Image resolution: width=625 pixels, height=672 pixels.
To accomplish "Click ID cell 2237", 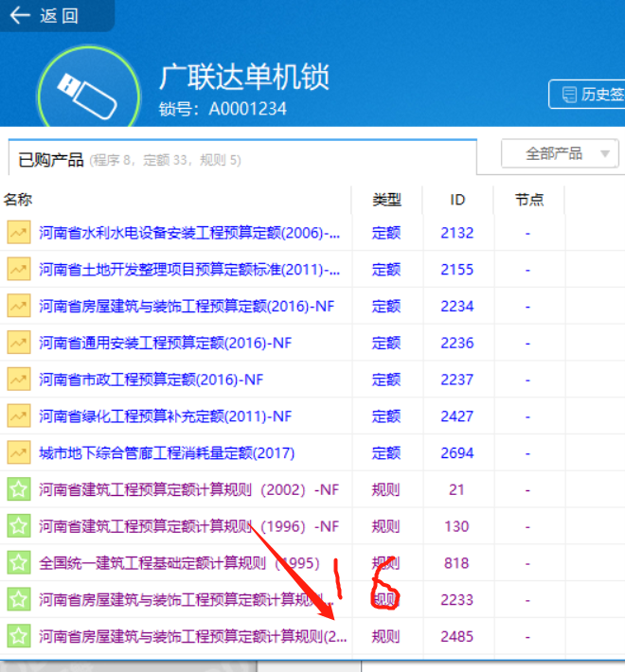I will pyautogui.click(x=457, y=380).
